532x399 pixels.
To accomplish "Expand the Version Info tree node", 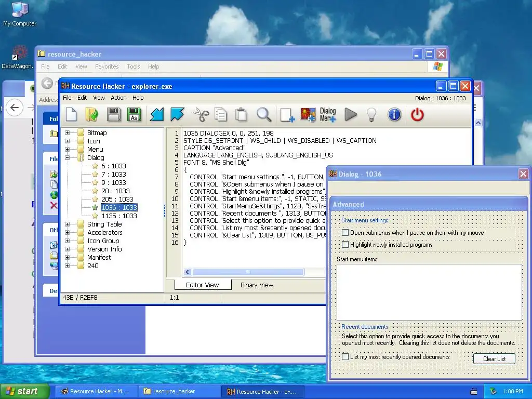I will click(x=67, y=249).
